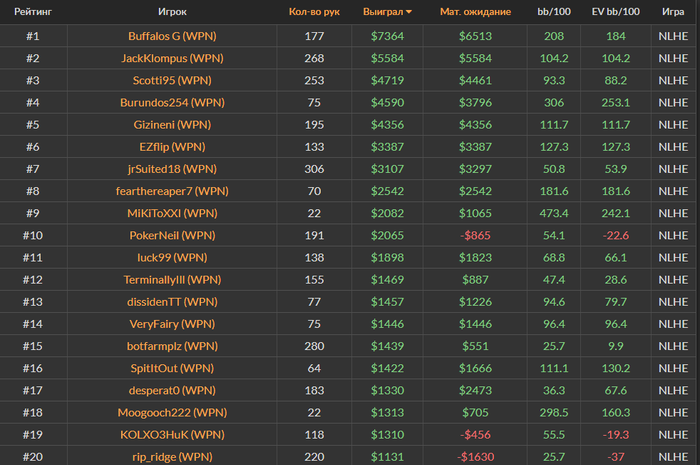
Task: Sort by Игра column header
Action: (673, 12)
